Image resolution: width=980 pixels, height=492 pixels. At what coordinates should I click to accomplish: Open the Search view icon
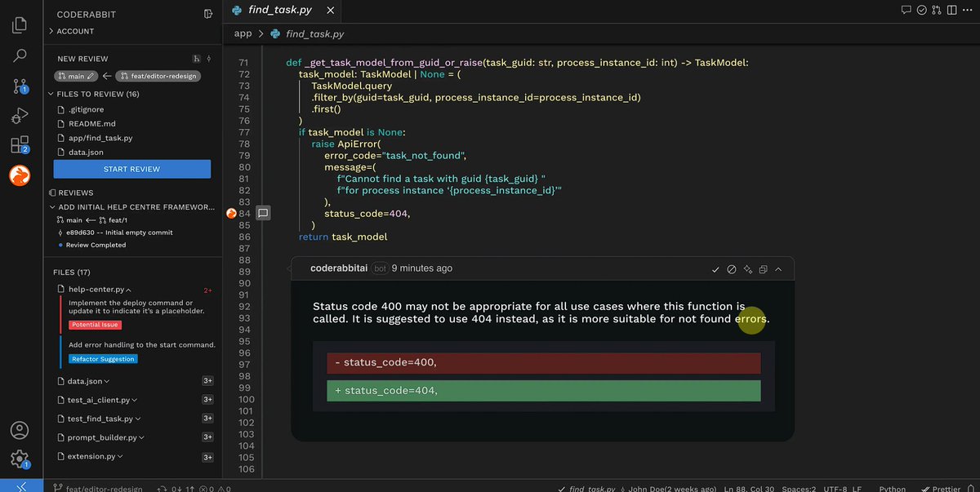tap(19, 56)
